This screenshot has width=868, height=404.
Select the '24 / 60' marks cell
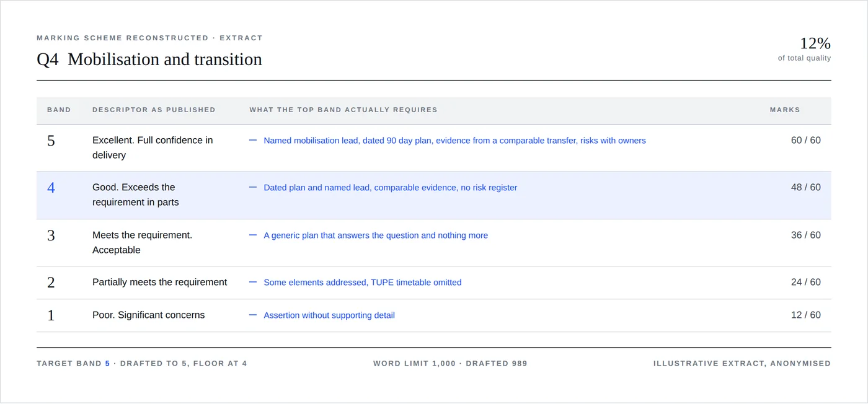coord(805,282)
